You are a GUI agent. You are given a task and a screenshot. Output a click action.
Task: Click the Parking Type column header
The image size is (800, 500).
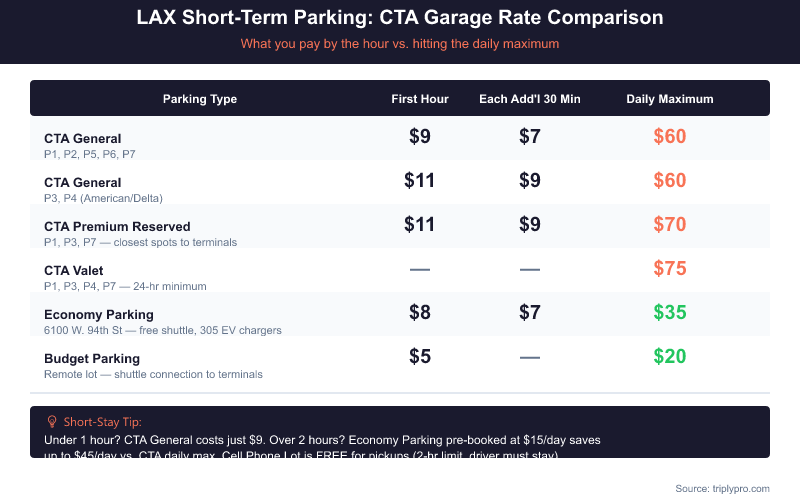(x=200, y=99)
